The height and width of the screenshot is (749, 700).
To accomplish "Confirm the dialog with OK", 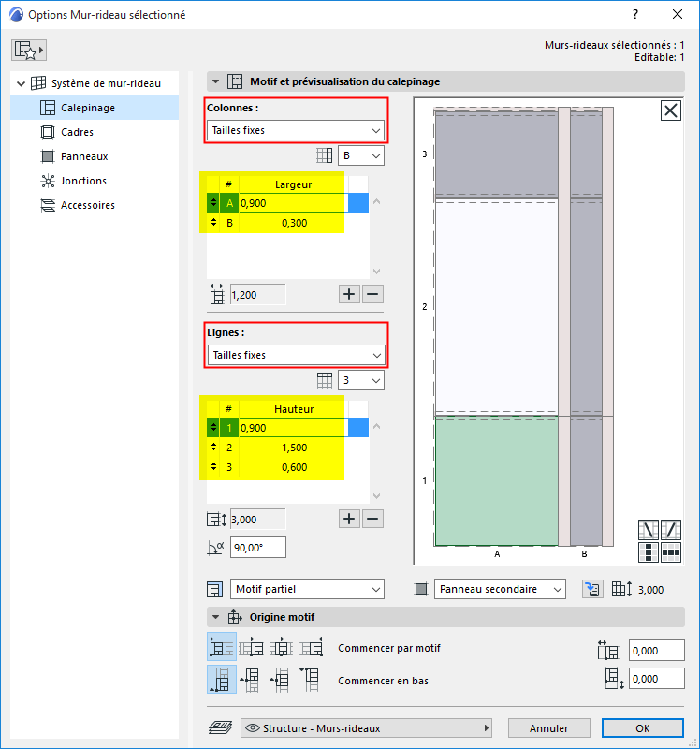I will point(643,728).
